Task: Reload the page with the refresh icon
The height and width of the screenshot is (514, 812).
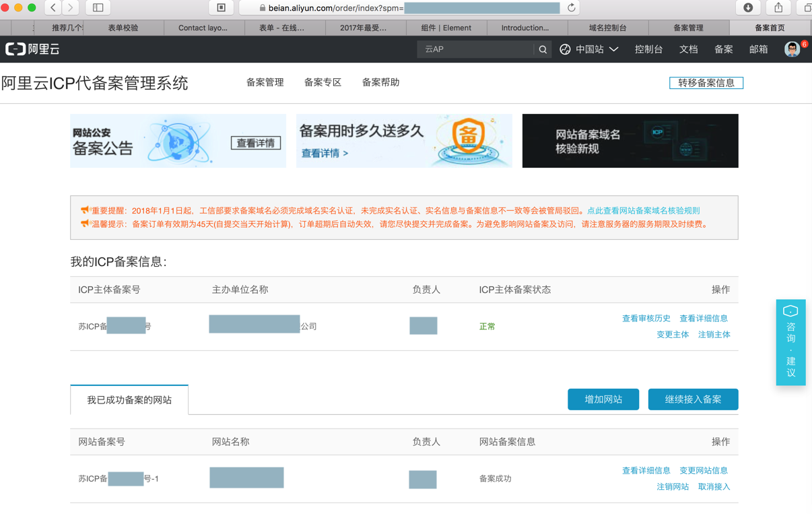Action: (x=571, y=7)
